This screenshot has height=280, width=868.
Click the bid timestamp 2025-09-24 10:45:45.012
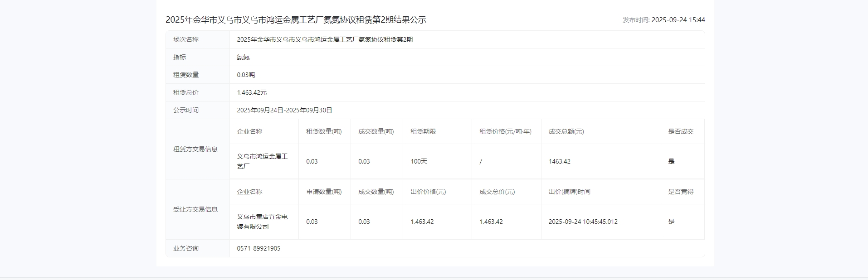click(x=583, y=222)
